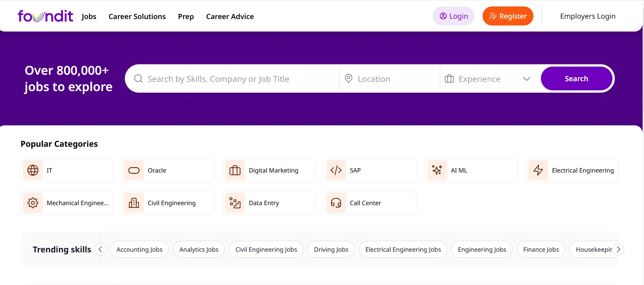Select the Housekeeping chip

pyautogui.click(x=593, y=249)
